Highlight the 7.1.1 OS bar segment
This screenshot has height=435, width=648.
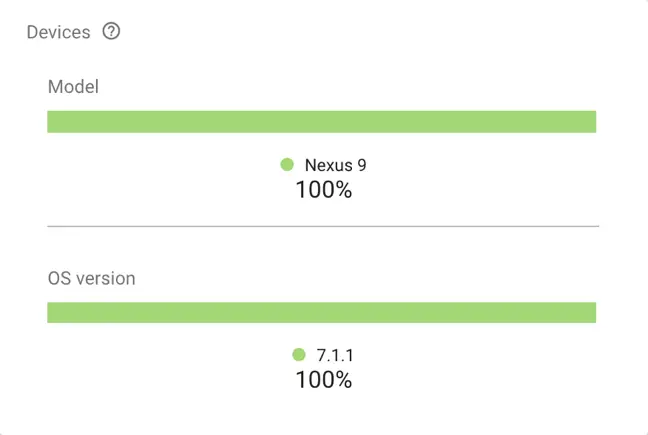click(x=322, y=312)
